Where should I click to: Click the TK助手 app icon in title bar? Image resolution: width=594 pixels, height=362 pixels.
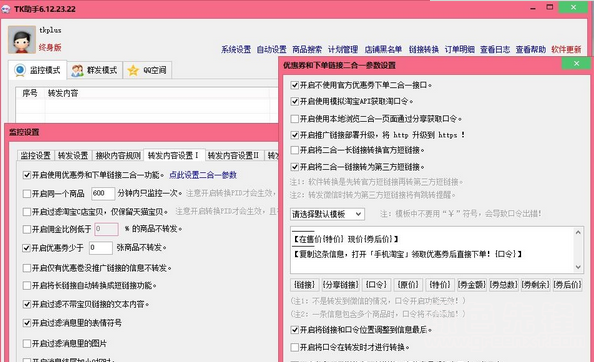click(6, 9)
